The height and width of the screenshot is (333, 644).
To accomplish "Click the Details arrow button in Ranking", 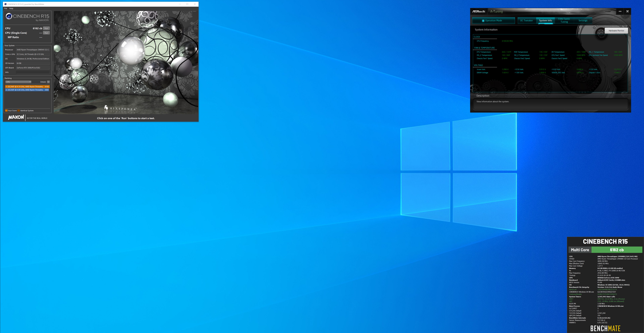I will (49, 82).
